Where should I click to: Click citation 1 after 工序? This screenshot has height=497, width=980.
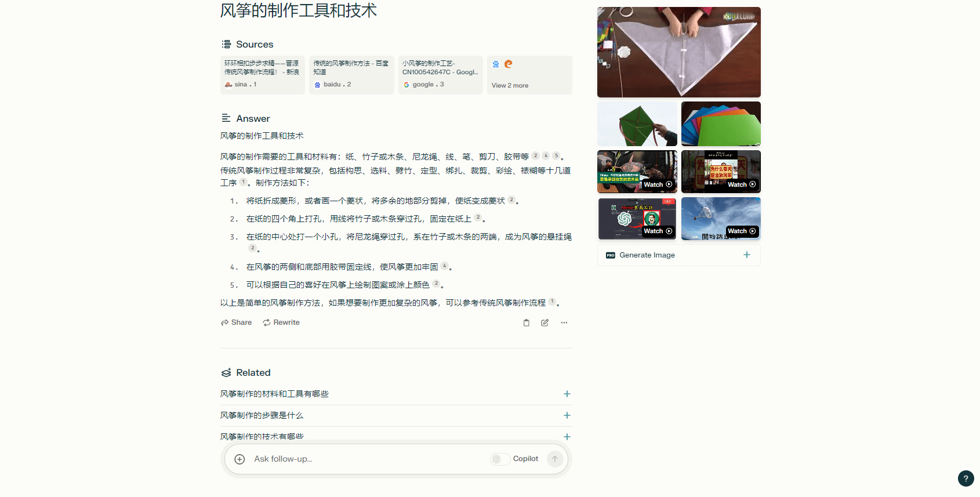244,182
